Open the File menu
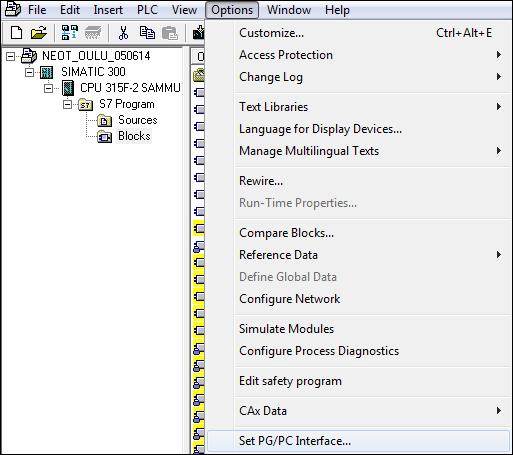This screenshot has height=455, width=513. coord(37,10)
